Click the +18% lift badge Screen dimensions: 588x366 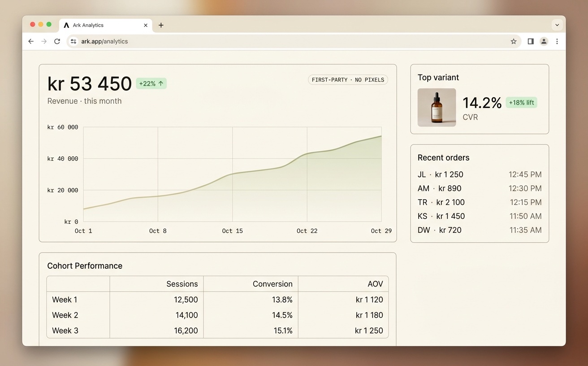click(x=521, y=102)
